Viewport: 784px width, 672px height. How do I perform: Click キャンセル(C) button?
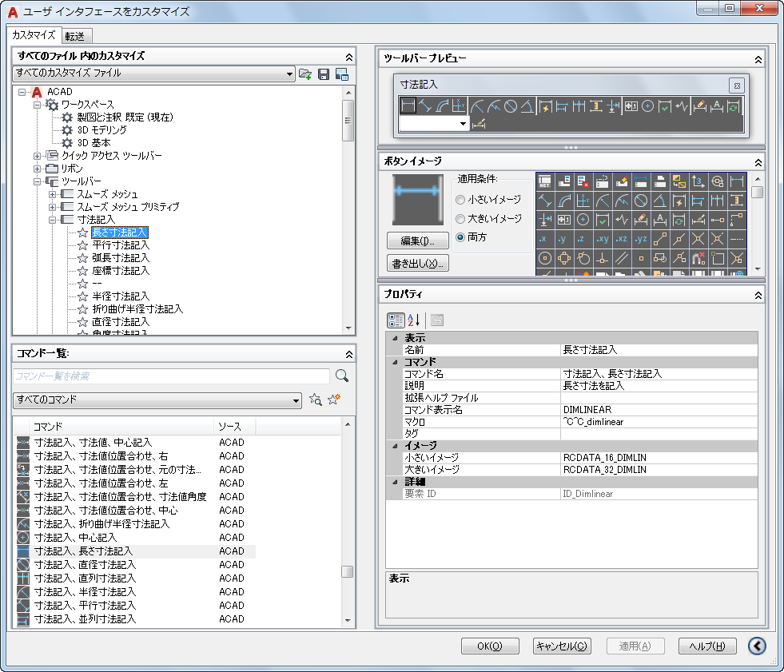point(562,646)
